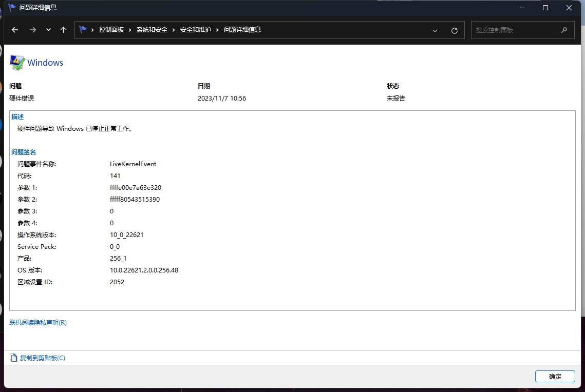Select OS version value 10_0_22621
This screenshot has width=585, height=392.
127,235
